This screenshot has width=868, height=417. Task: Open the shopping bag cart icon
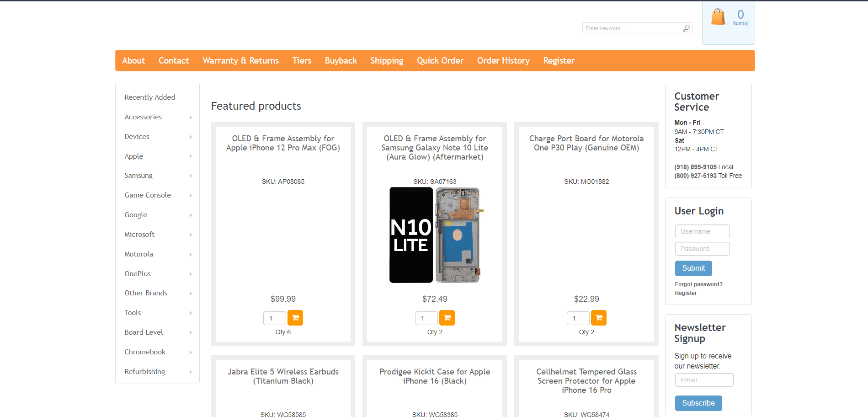pos(718,17)
